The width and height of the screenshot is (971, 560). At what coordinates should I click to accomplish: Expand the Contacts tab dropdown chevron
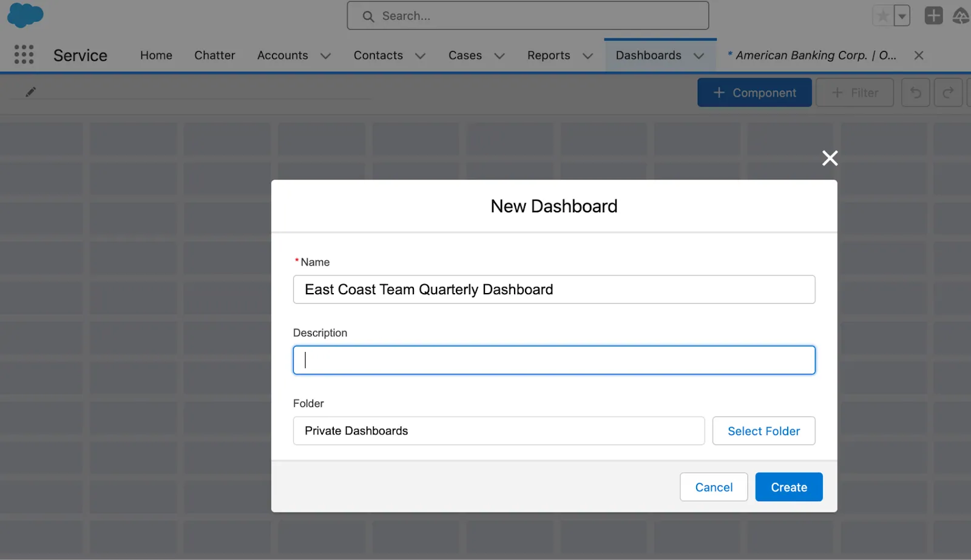(420, 56)
